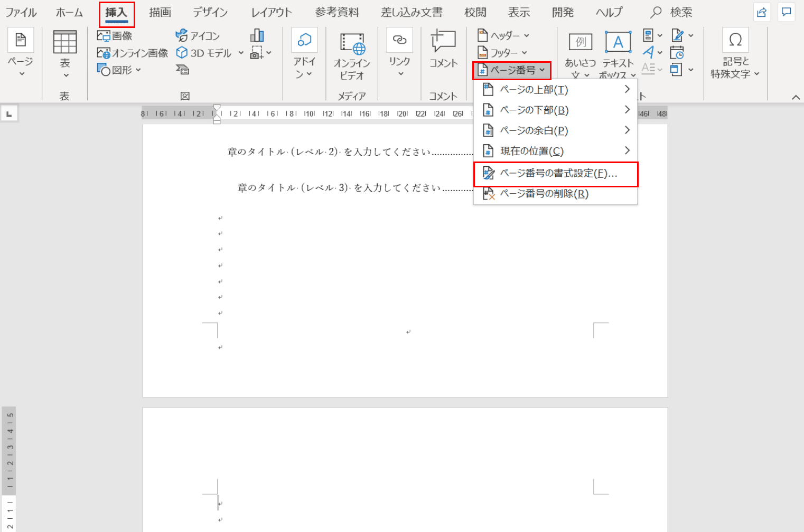Viewport: 804px width, 532px height.
Task: Open the アドイン add-ins button
Action: click(x=304, y=53)
